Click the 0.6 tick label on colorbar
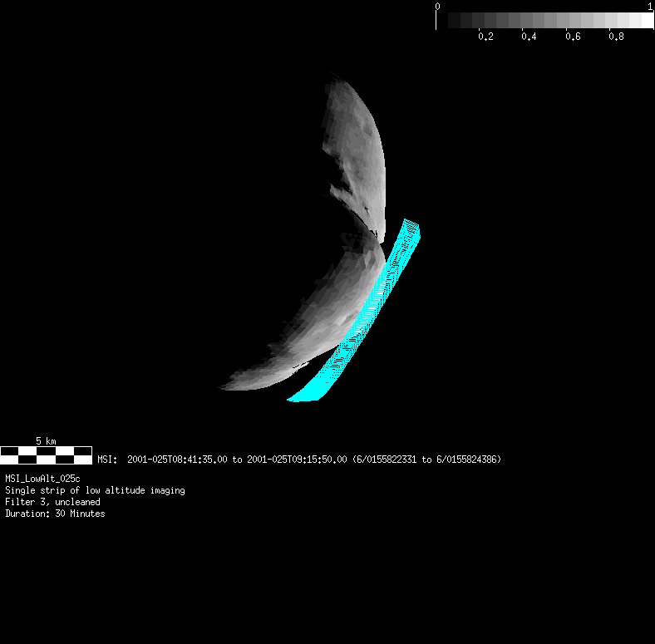Screen dimensions: 655x644 click(x=573, y=37)
